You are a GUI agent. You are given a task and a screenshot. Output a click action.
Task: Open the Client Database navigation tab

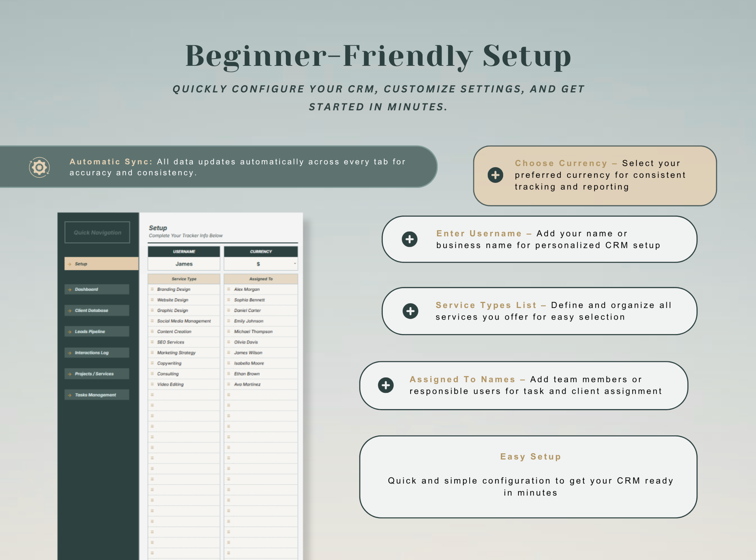(97, 310)
